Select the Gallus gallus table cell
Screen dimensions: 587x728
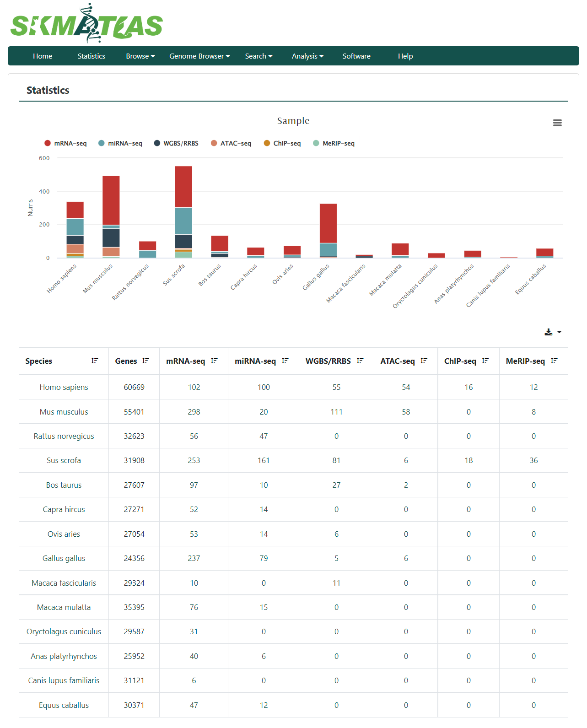(x=64, y=558)
